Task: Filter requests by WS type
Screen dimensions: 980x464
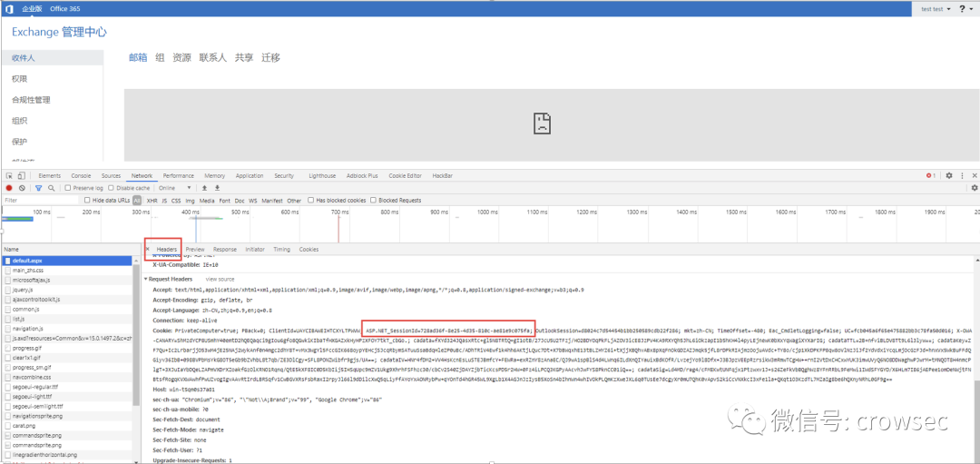Action: [x=253, y=201]
